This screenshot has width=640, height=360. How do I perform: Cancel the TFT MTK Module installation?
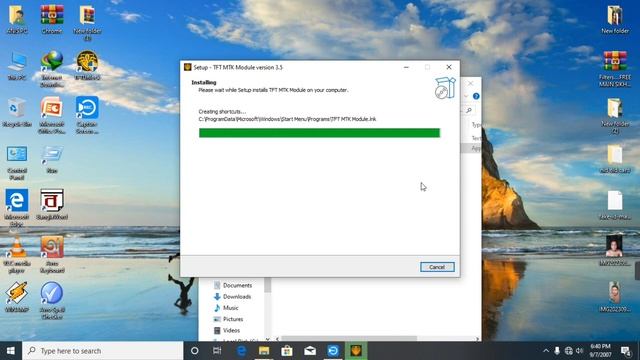pos(437,267)
